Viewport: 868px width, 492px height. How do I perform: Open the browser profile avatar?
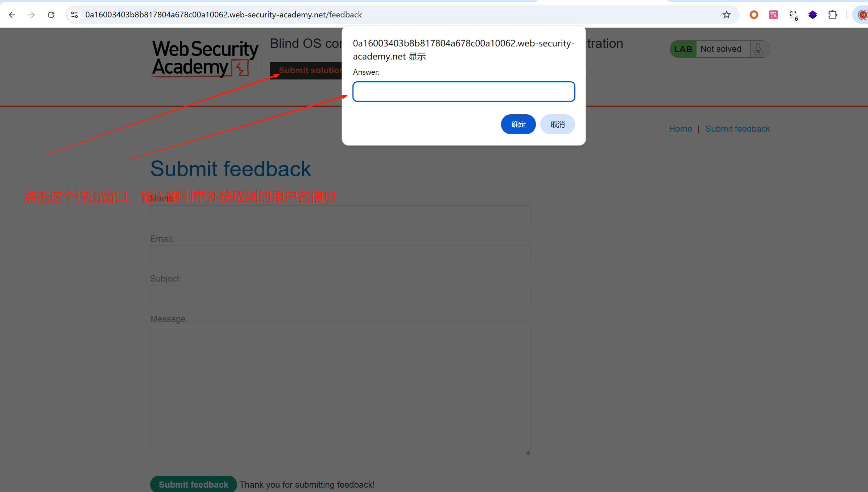pos(862,15)
